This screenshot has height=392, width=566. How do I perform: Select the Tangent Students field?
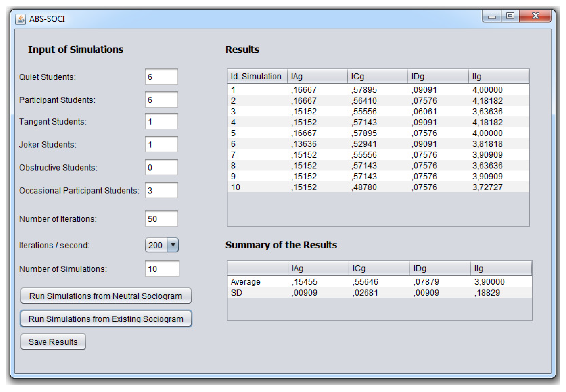pos(161,121)
